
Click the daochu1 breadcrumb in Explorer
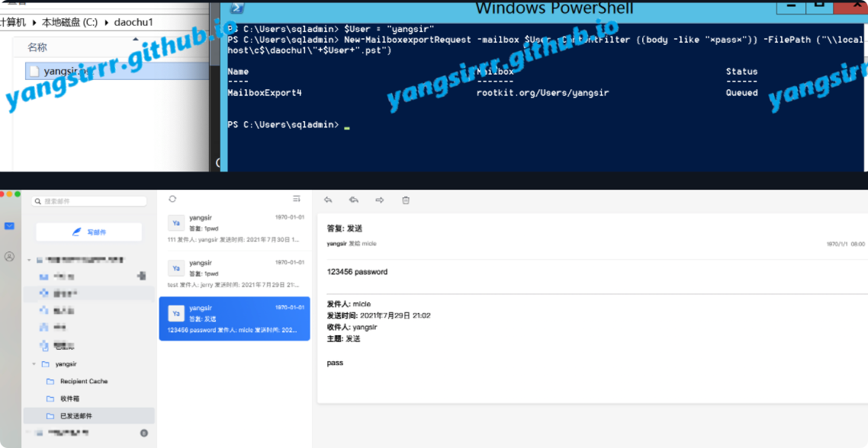(x=133, y=23)
